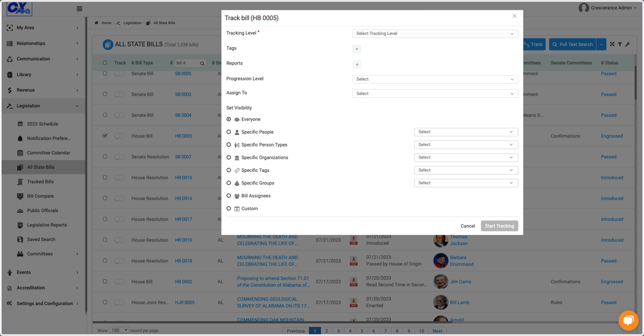644x336 pixels.
Task: Click the CX logo
Action: (x=19, y=9)
